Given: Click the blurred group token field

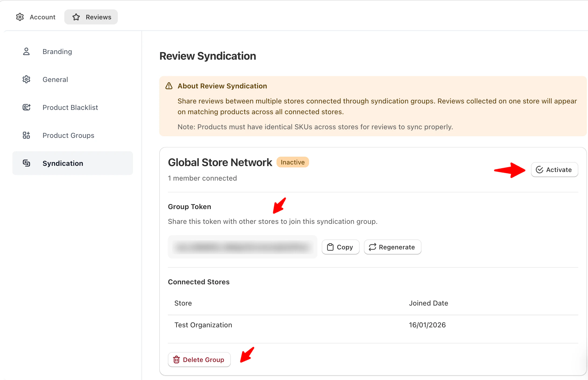Looking at the screenshot, I should pos(242,247).
